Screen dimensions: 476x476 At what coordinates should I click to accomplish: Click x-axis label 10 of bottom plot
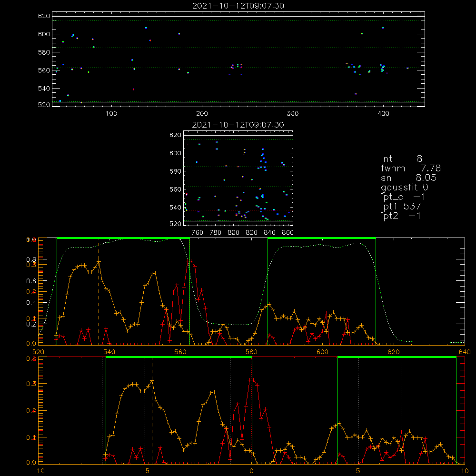click(x=465, y=471)
